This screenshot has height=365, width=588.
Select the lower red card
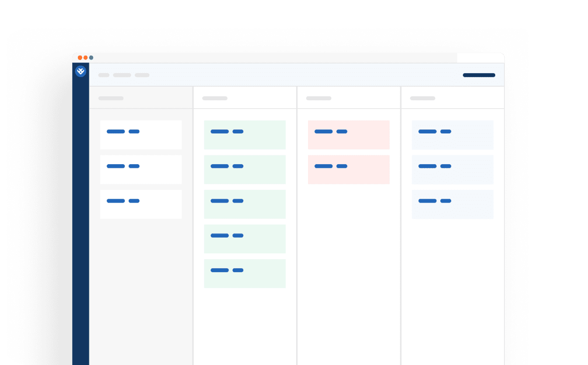point(349,169)
